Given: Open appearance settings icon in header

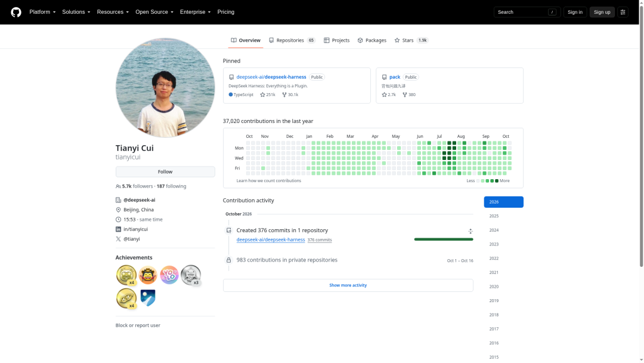Looking at the screenshot, I should 623,12.
